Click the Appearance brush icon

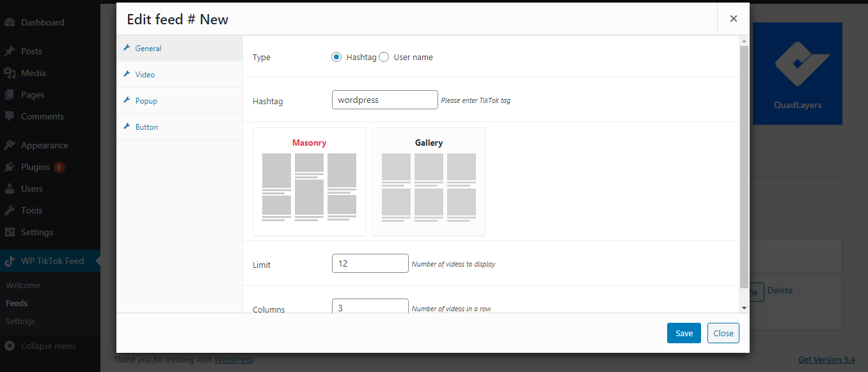pos(10,145)
